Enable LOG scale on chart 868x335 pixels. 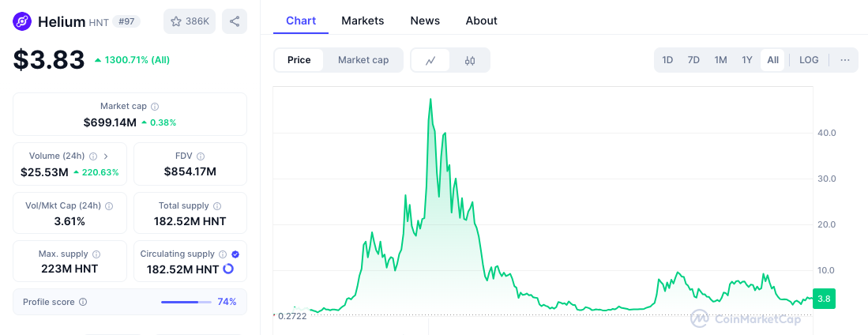tap(809, 60)
